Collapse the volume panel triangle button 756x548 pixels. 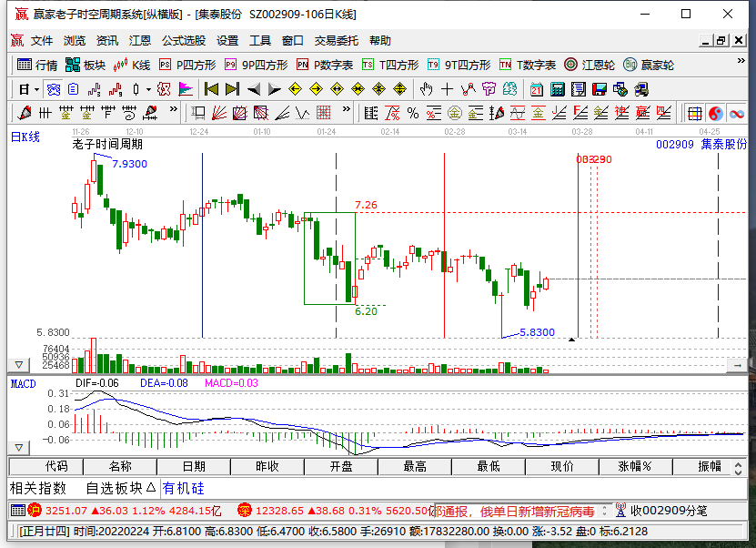pyautogui.click(x=19, y=365)
